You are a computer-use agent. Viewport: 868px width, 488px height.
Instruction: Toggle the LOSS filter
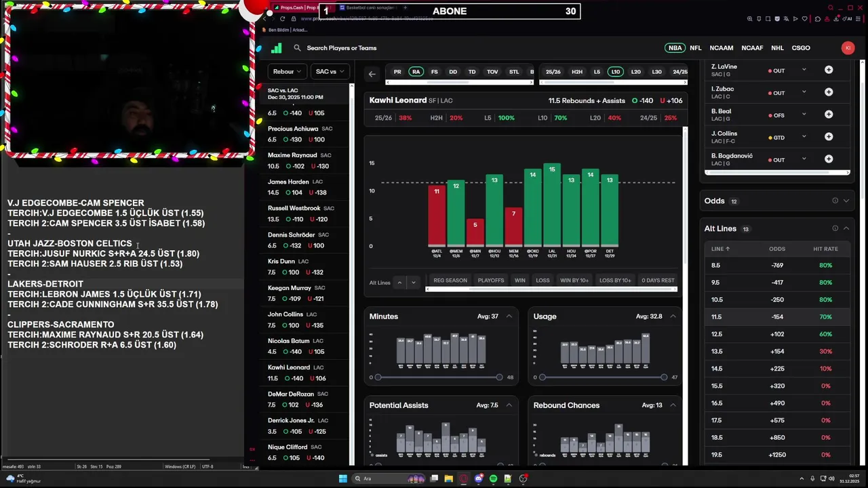(542, 280)
